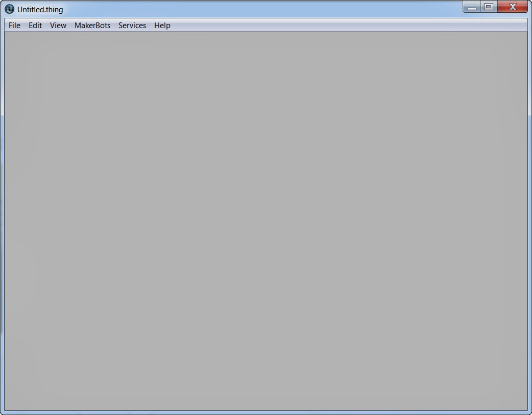532x415 pixels.
Task: Click the bottom-right window resize corner
Action: tap(529, 412)
